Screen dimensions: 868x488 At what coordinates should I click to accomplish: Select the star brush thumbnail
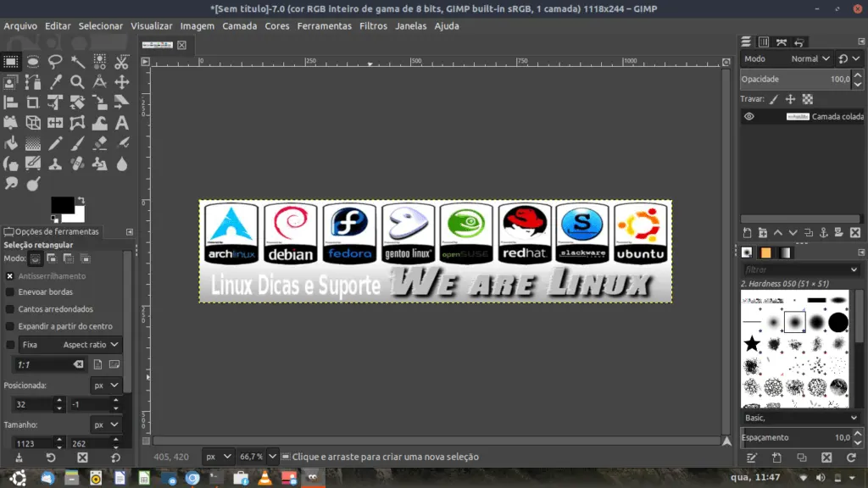752,344
